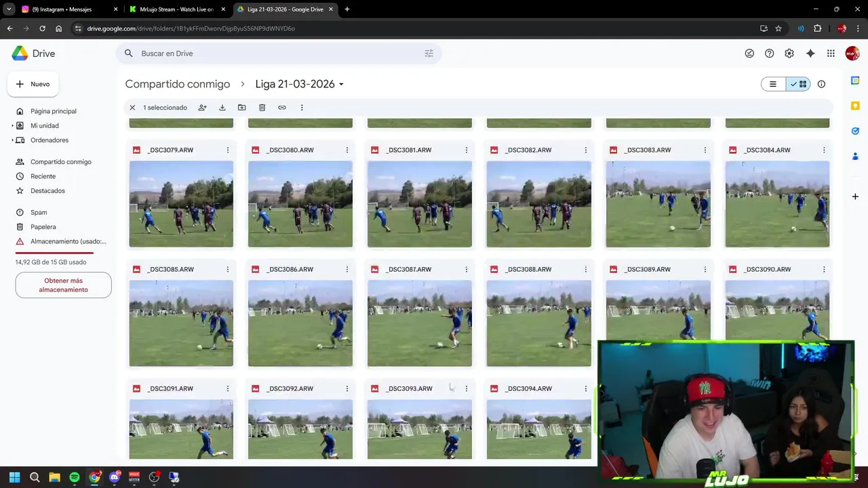
Task: Switch to Instagram Mensajes browser tab
Action: click(69, 9)
